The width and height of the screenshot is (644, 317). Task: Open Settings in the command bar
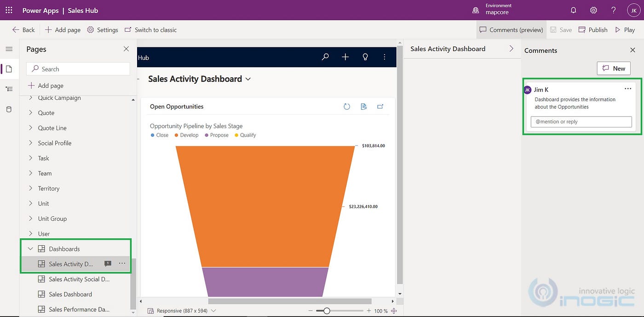tap(103, 30)
